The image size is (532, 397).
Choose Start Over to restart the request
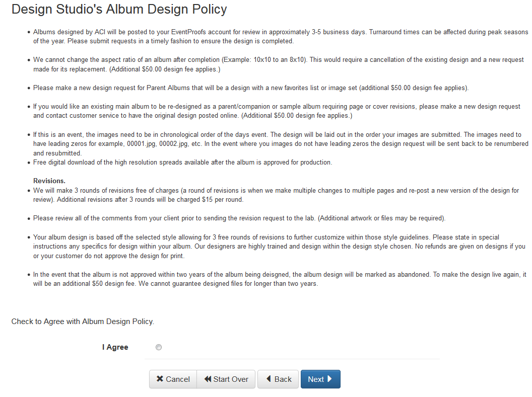coord(226,379)
